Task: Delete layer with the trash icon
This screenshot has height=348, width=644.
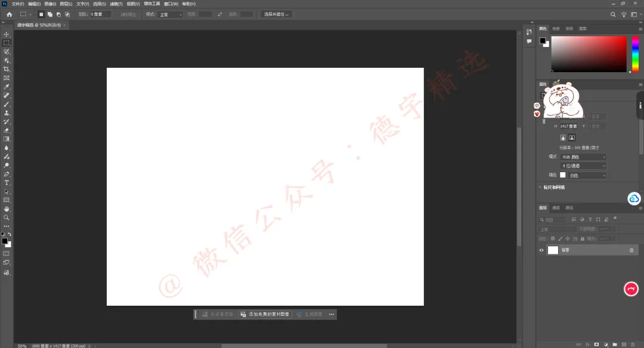Action: point(633,344)
